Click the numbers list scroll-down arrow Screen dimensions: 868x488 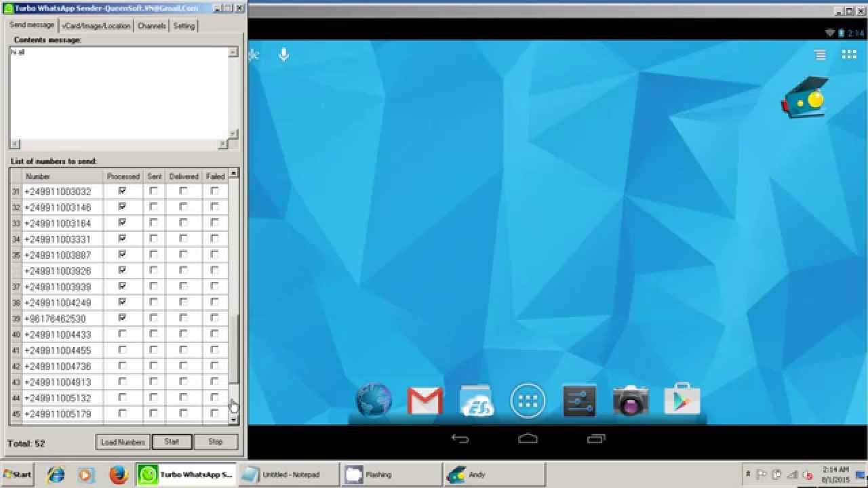pyautogui.click(x=234, y=420)
